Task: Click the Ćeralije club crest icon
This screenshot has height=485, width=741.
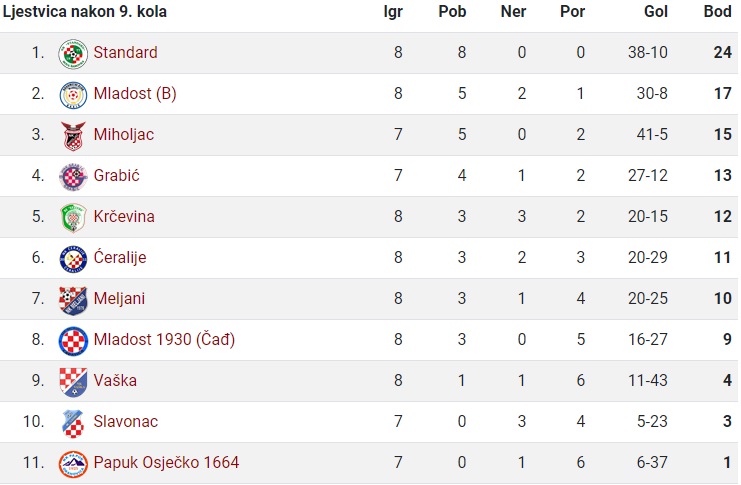Action: coord(73,259)
